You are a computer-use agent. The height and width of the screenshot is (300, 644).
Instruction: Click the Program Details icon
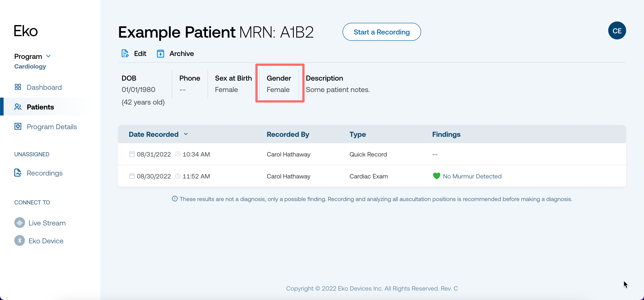(x=18, y=126)
